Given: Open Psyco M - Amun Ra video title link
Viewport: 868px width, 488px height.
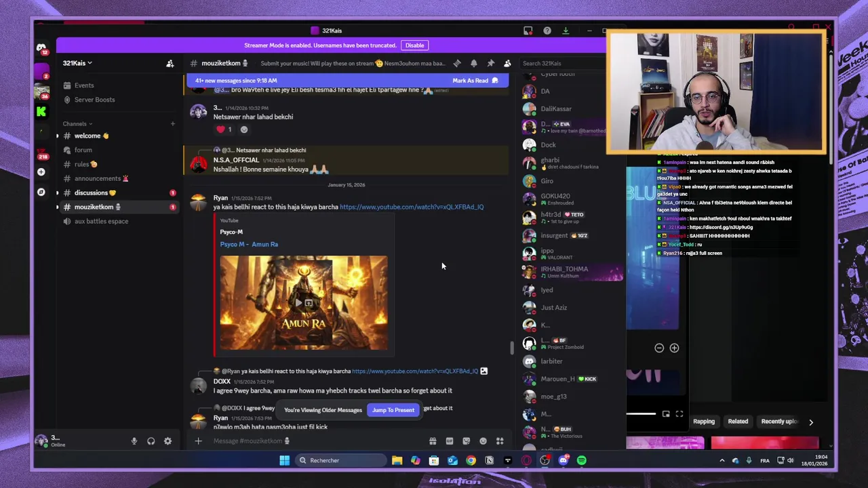Looking at the screenshot, I should click(249, 244).
